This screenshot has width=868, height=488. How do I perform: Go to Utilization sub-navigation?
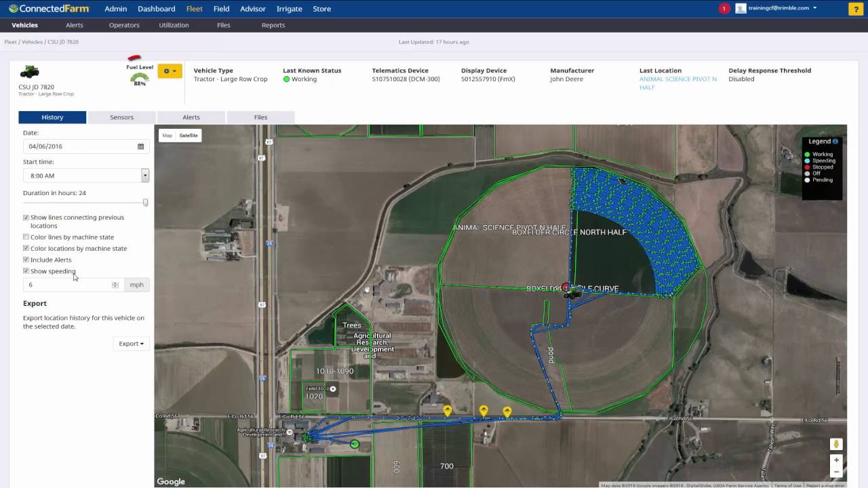pos(174,25)
